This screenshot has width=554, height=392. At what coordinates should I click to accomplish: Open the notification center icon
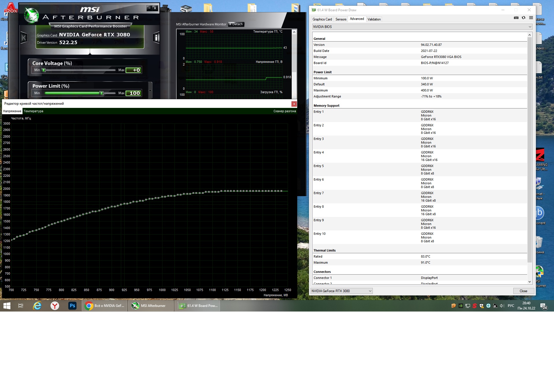pyautogui.click(x=543, y=306)
